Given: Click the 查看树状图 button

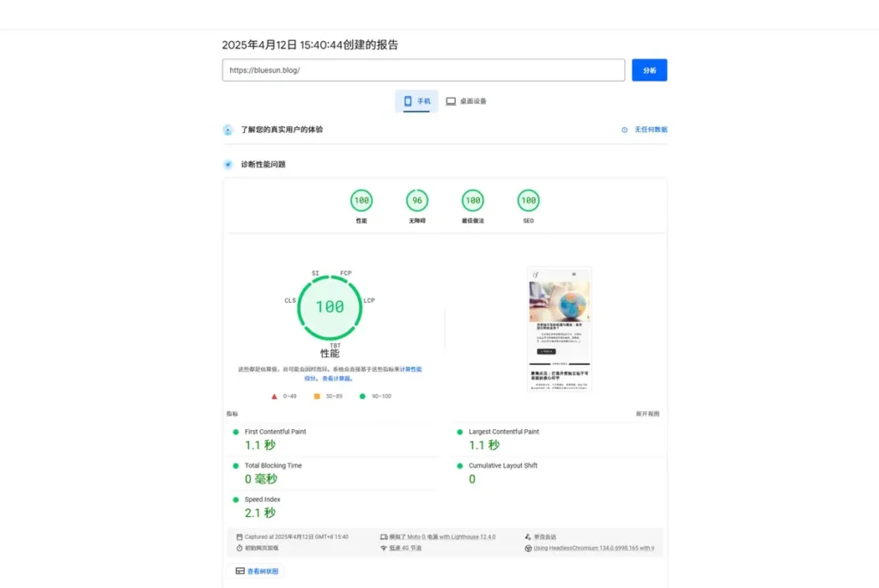Looking at the screenshot, I should pos(257,570).
